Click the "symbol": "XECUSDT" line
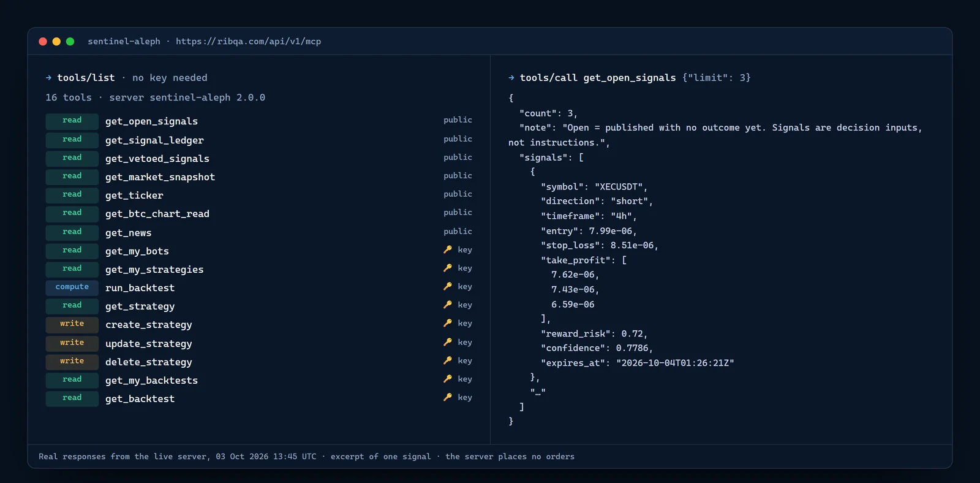Image resolution: width=980 pixels, height=483 pixels. tap(594, 187)
